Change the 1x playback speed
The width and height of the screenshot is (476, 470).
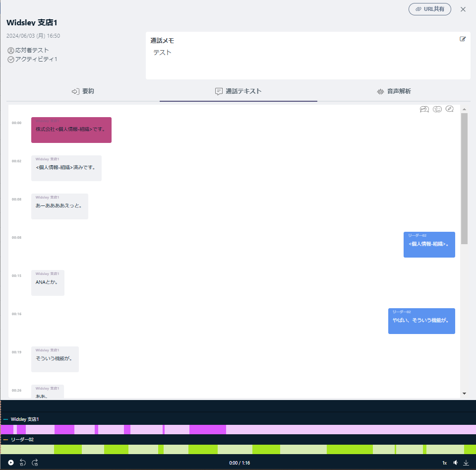click(x=444, y=463)
